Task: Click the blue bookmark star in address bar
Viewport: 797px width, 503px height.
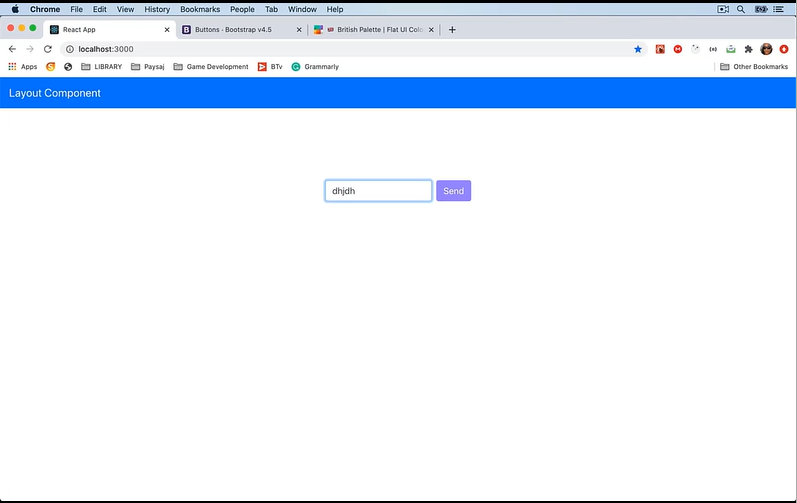Action: 638,49
